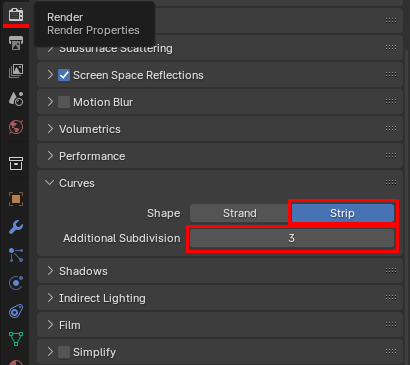Open the Physics Properties icon
This screenshot has width=410, height=365.
(x=16, y=283)
